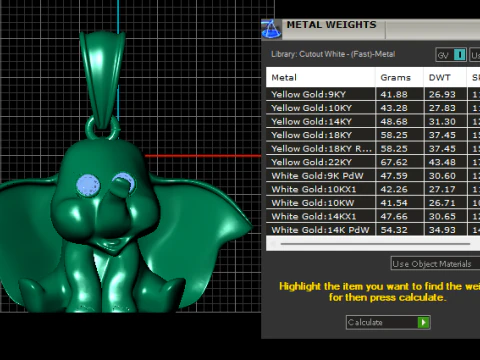Select the Yellow Gold:22KY row

pos(373,162)
